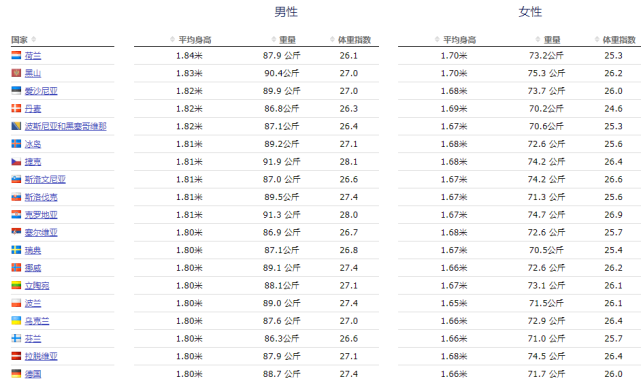Select the 91.9 公斤 weight cell
Image resolution: width=641 pixels, height=381 pixels.
click(x=282, y=161)
